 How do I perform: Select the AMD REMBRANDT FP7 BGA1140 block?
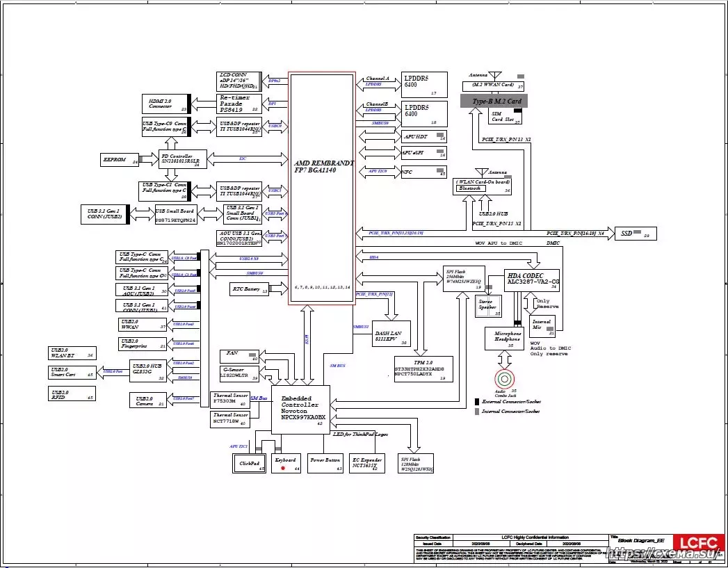click(322, 188)
